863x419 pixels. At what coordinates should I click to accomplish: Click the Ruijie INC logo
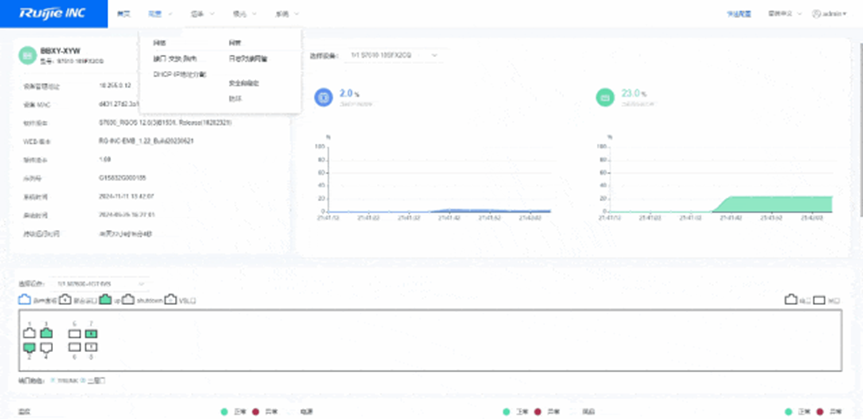[50, 15]
